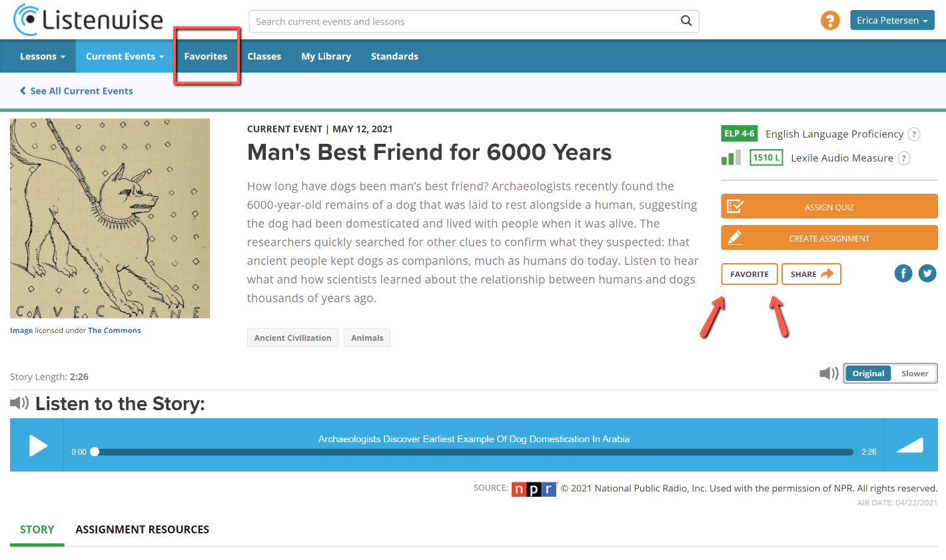Click the Lexile level bars icon
This screenshot has height=560, width=946.
click(x=731, y=158)
